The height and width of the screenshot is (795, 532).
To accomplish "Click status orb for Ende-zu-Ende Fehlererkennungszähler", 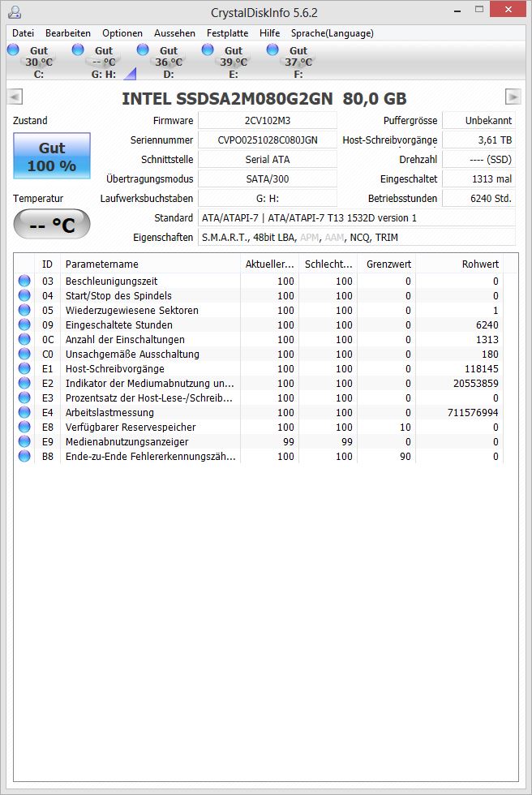I will tap(24, 456).
